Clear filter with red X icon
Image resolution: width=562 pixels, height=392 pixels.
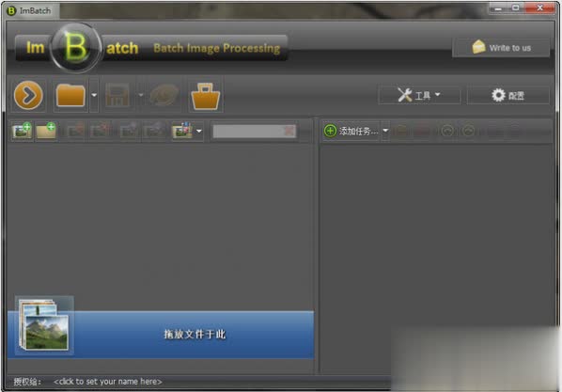[289, 131]
